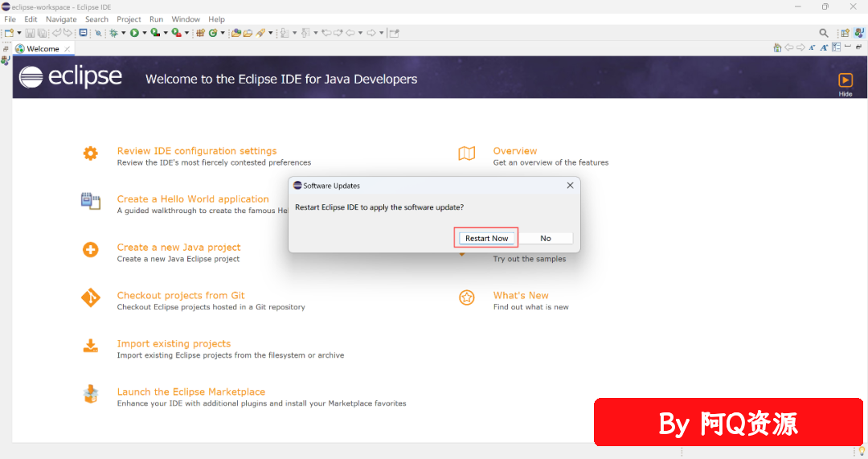Screen dimensions: 868x459
Task: Click Hide play icon on Welcome banner
Action: click(x=845, y=80)
